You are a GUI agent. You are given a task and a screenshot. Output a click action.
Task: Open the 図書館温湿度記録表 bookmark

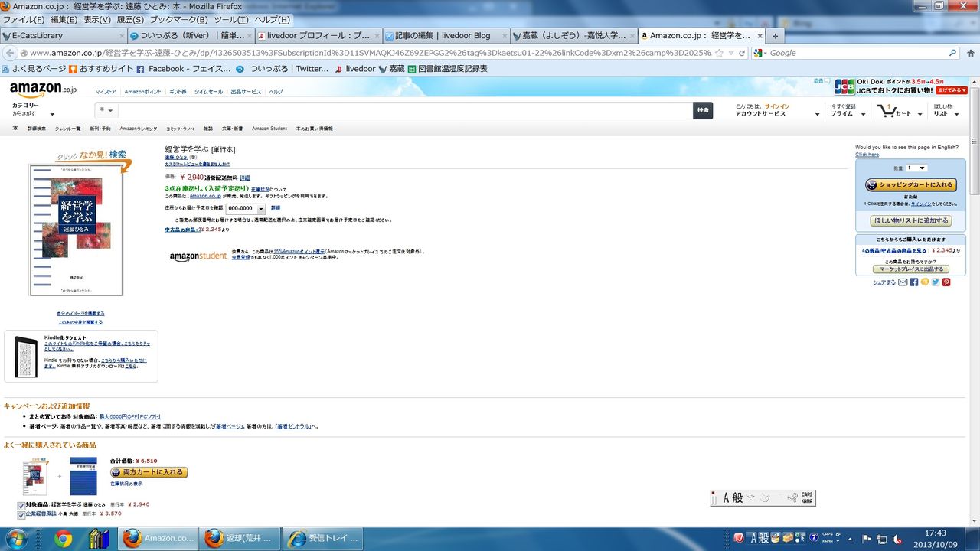click(448, 69)
